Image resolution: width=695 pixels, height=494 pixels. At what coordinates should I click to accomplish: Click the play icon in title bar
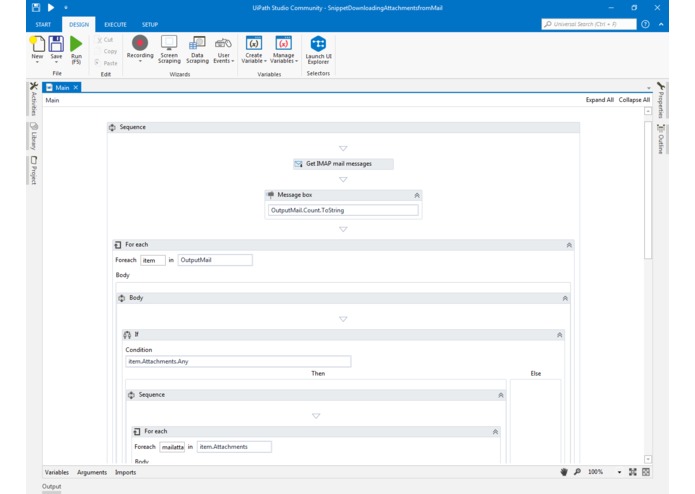point(51,8)
